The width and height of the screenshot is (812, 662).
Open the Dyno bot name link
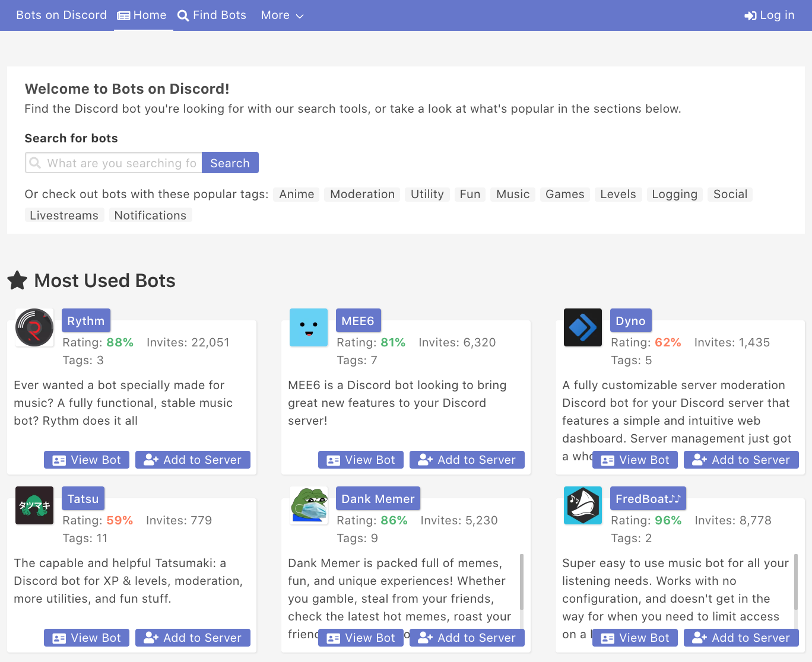click(x=630, y=321)
